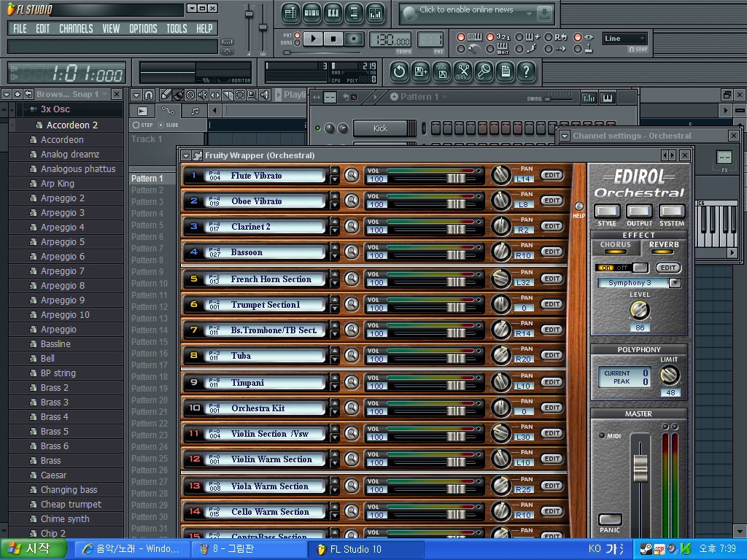The height and width of the screenshot is (560, 747).
Task: Click the save-new-version disk icon
Action: click(421, 72)
